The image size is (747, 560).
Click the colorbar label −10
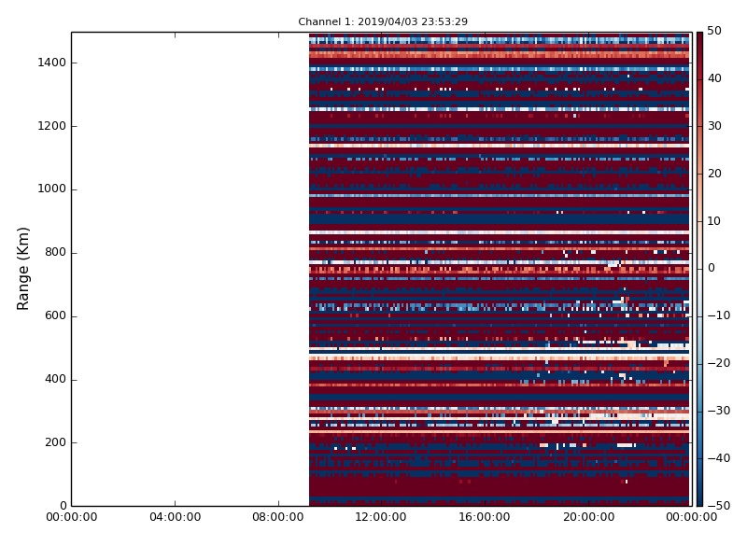pyautogui.click(x=719, y=315)
